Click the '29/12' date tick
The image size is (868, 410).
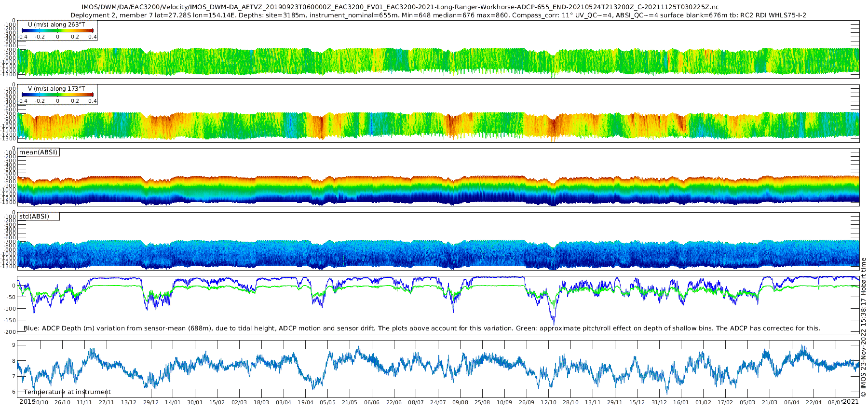pos(151,402)
